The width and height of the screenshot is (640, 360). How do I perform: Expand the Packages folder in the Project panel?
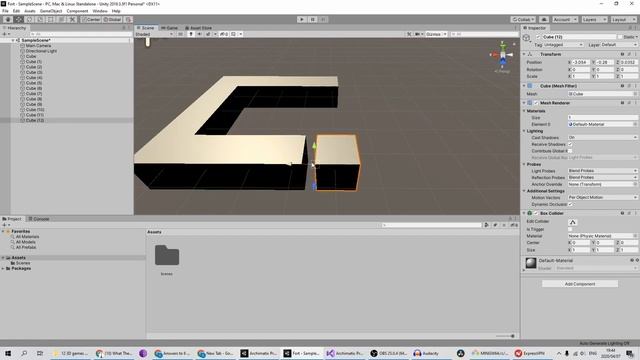[x=3, y=269]
